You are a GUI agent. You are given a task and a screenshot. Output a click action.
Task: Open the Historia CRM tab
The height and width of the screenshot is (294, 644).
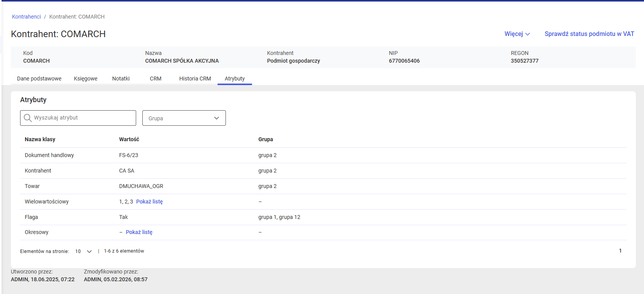tap(195, 79)
